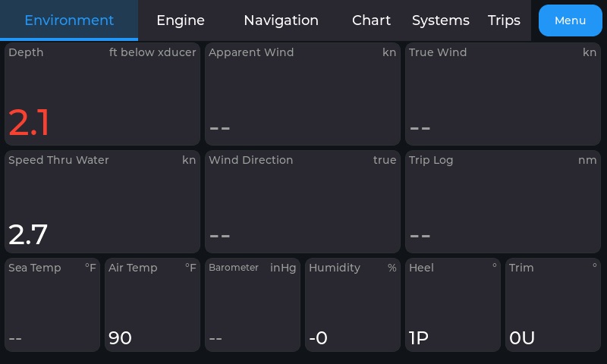The image size is (607, 364).
Task: Click the red 2.1 depth reading
Action: (29, 123)
